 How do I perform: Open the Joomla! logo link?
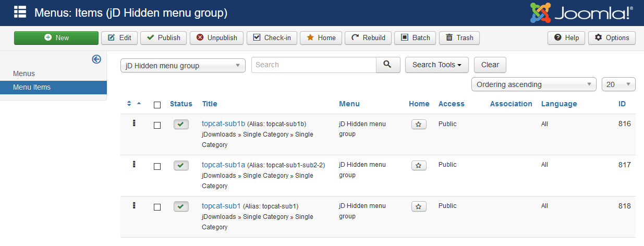(582, 13)
